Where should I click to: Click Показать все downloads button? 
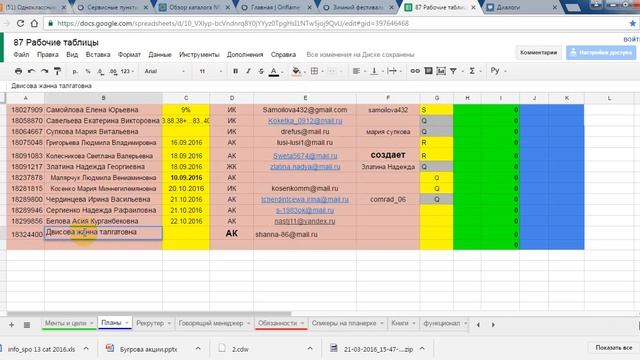613,348
